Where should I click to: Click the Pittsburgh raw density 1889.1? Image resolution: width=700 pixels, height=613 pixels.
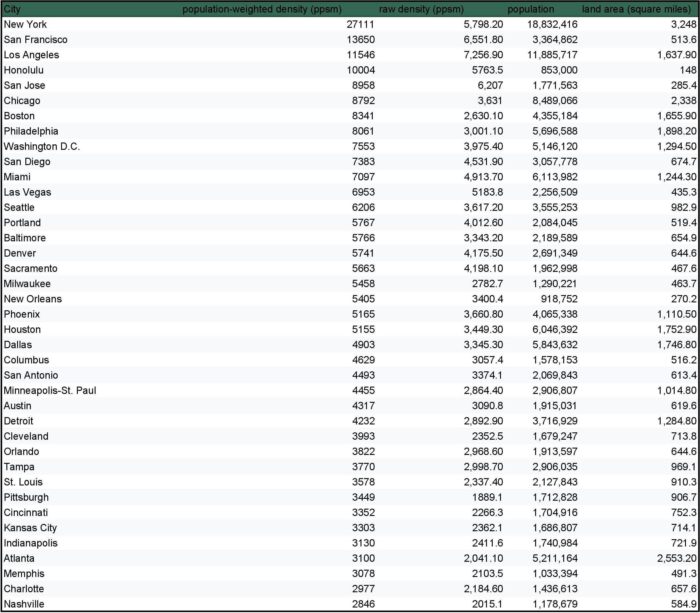coord(488,497)
